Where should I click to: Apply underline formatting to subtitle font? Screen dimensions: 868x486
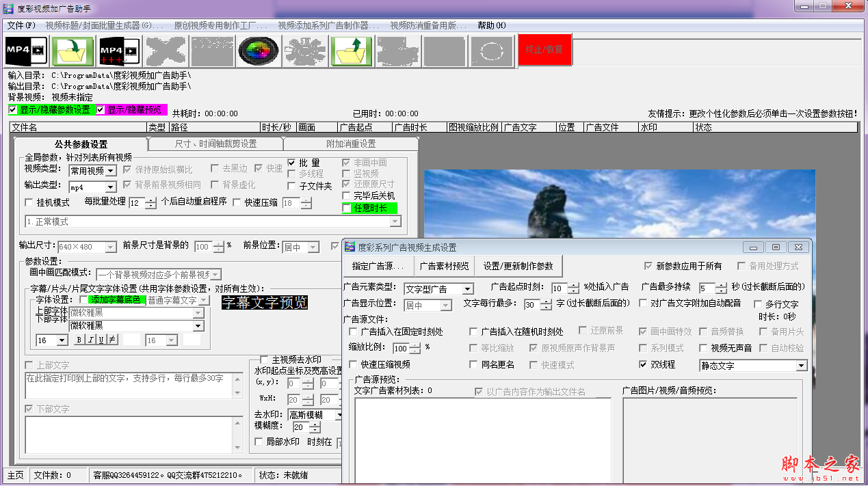(x=100, y=339)
